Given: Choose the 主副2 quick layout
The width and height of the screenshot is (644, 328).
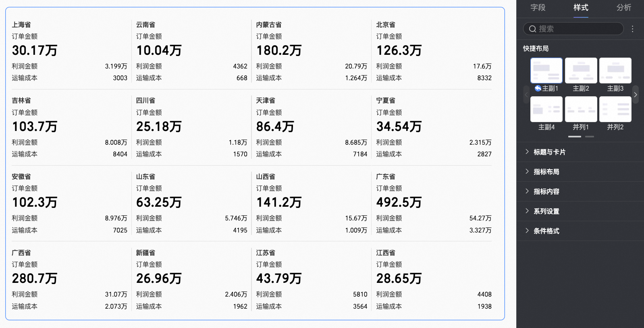Looking at the screenshot, I should (x=581, y=71).
